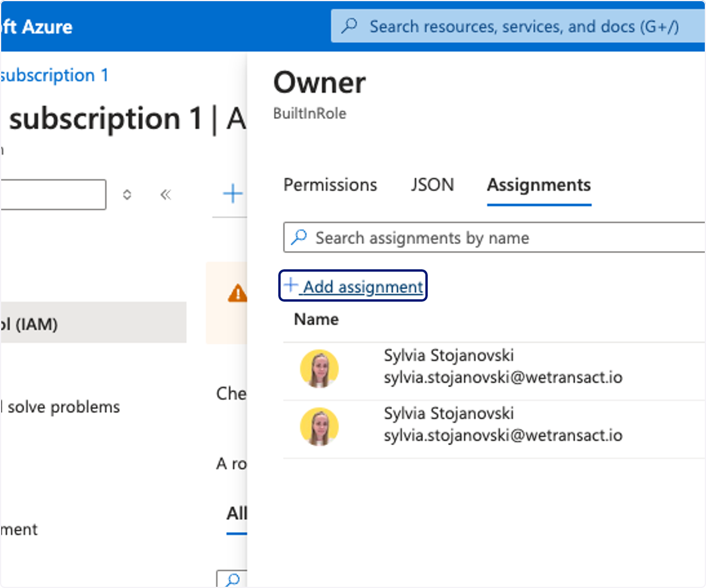
Task: Click the orange warning triangle icon
Action: pyautogui.click(x=238, y=292)
